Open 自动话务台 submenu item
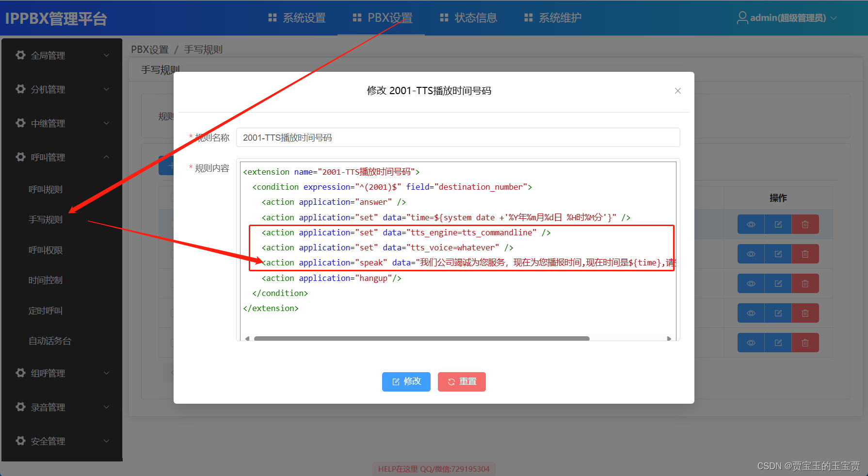 coord(50,341)
